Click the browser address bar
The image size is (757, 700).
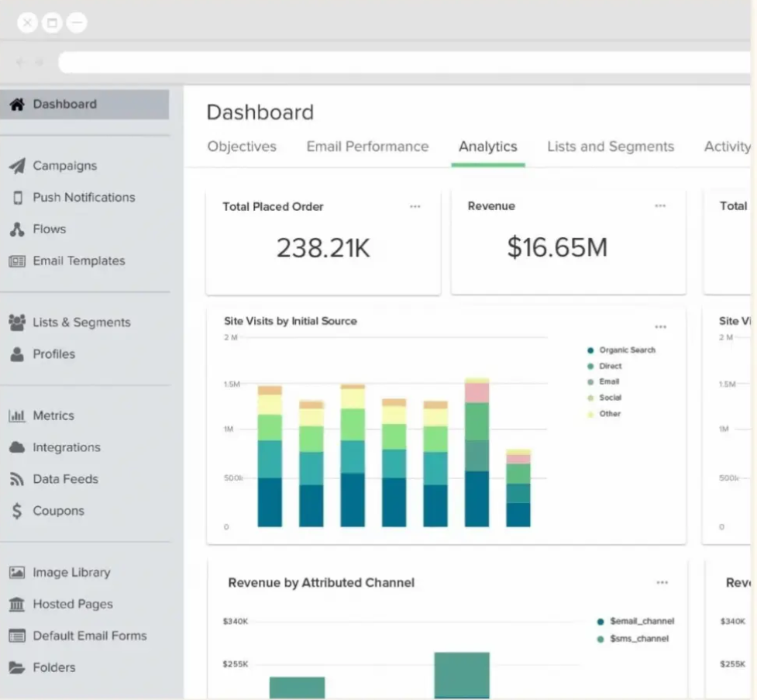pyautogui.click(x=404, y=62)
